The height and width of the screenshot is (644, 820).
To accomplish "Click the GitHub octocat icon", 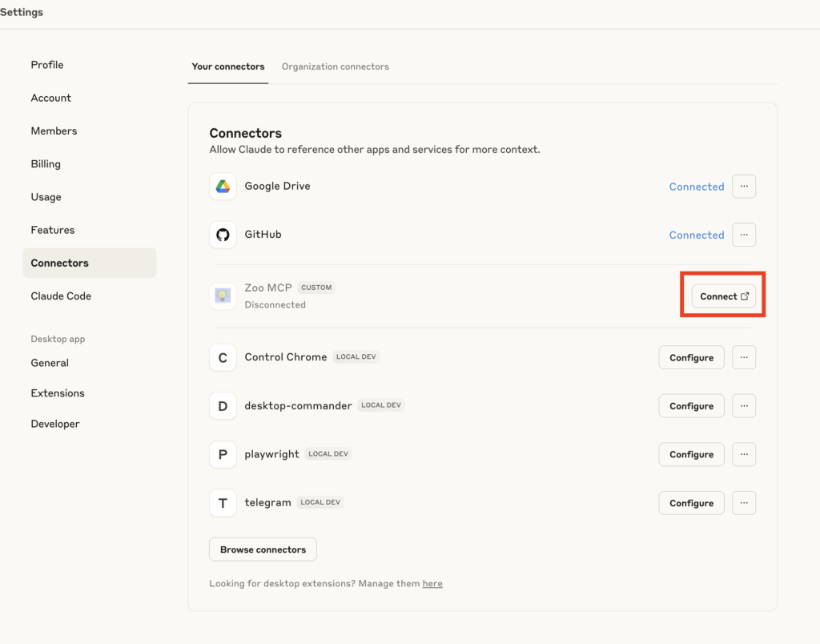I will pos(223,235).
